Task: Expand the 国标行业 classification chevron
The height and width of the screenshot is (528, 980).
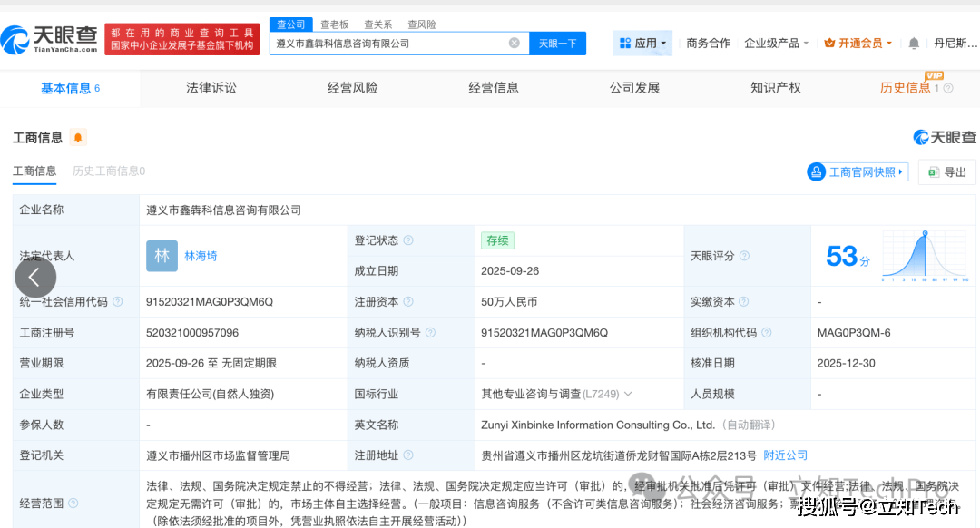Action: pos(627,395)
